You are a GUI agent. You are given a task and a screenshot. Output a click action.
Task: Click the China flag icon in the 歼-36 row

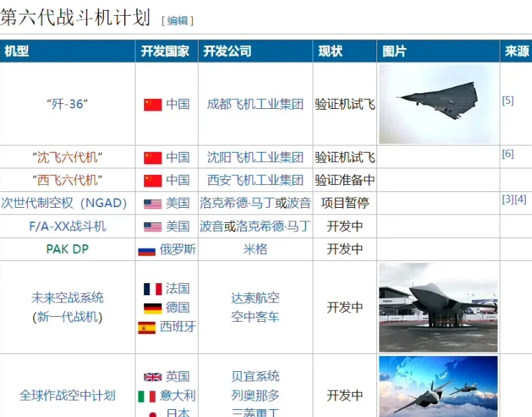tap(153, 105)
